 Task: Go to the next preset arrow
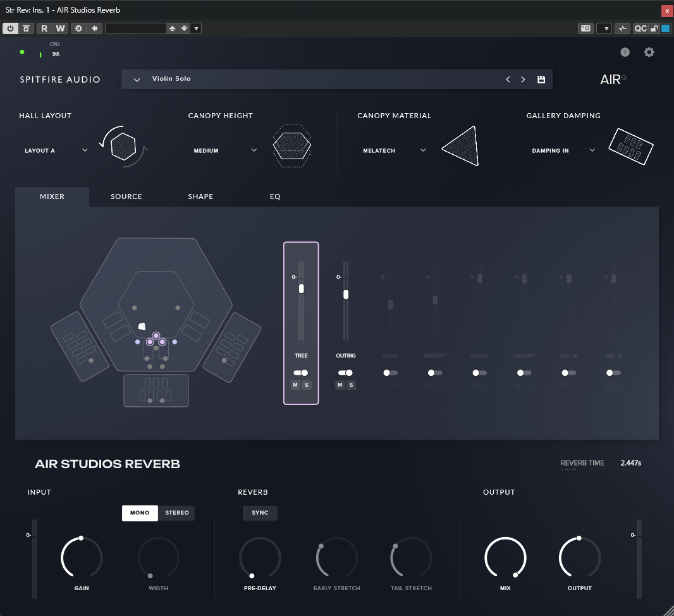coord(523,80)
